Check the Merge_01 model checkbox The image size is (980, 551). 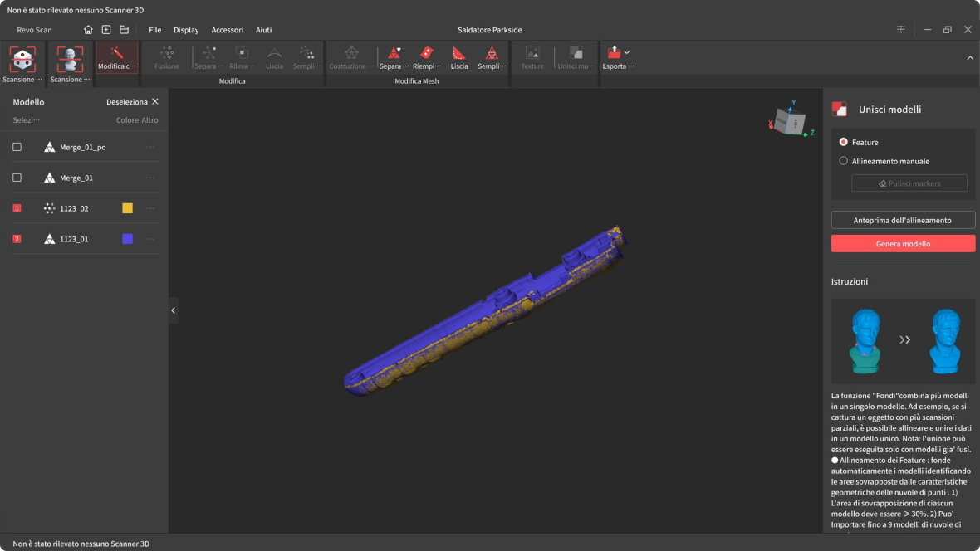17,178
